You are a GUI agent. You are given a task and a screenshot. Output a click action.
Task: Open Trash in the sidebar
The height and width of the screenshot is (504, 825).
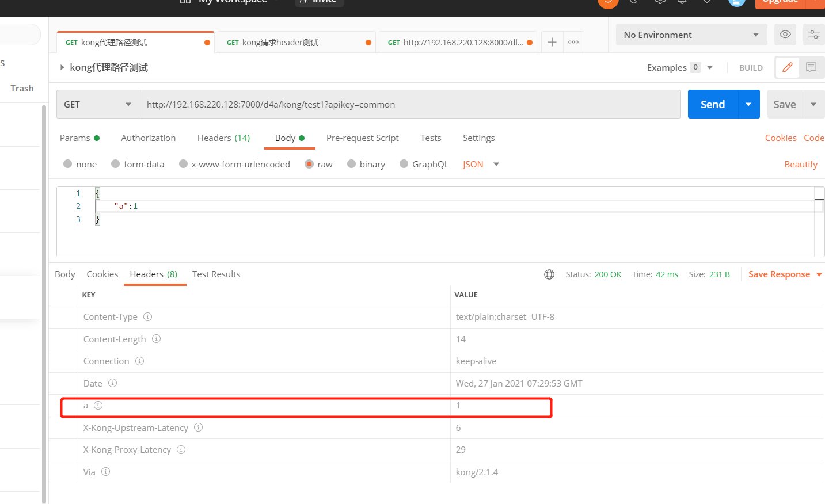(x=22, y=88)
